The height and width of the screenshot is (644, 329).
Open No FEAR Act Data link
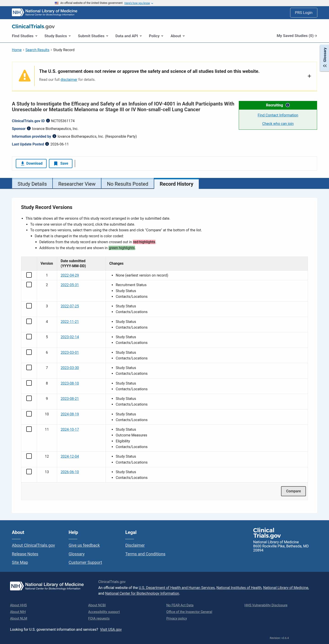pos(180,605)
